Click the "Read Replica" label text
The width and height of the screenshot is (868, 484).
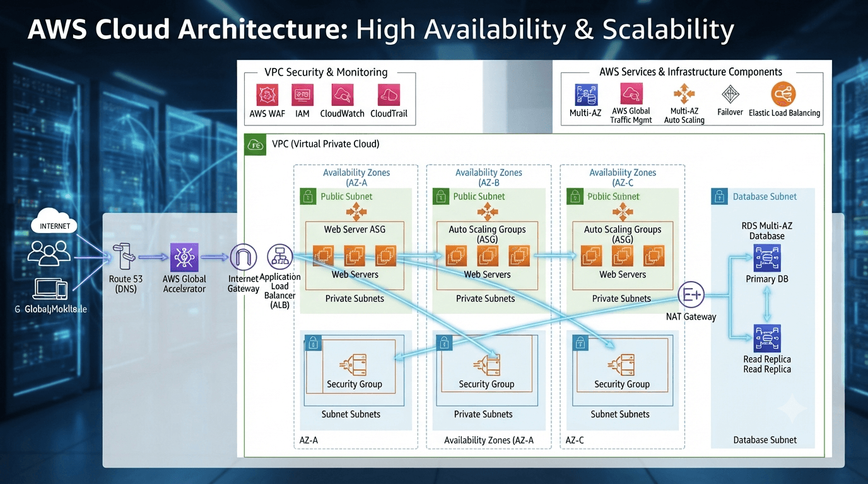pos(767,364)
